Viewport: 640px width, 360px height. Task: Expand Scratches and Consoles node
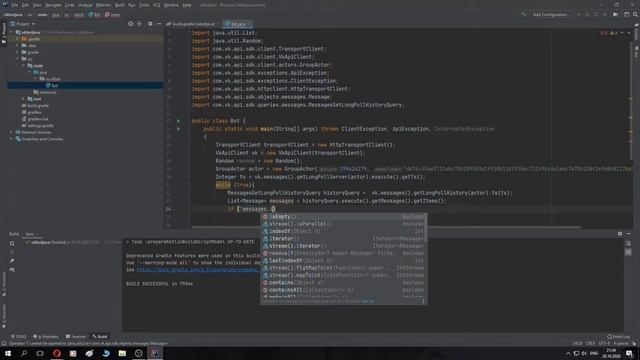click(x=12, y=139)
